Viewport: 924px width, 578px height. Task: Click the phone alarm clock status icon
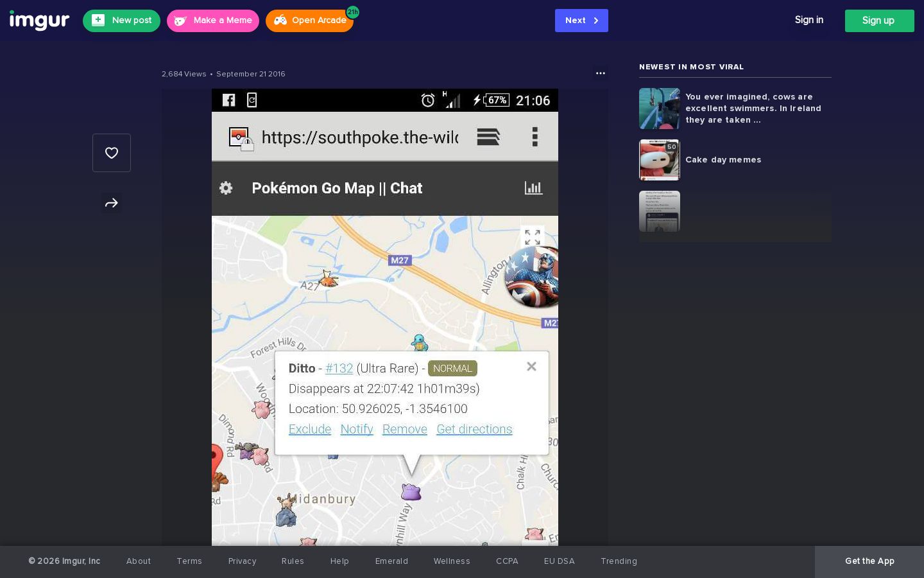click(428, 100)
